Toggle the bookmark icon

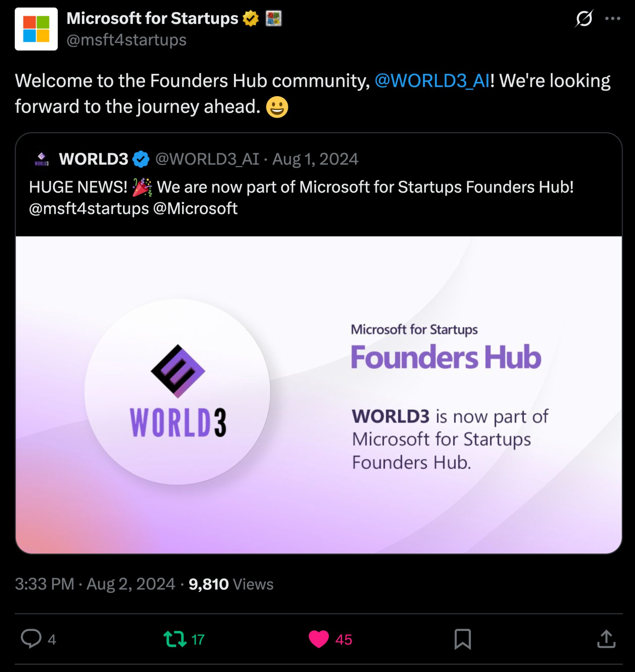(462, 639)
